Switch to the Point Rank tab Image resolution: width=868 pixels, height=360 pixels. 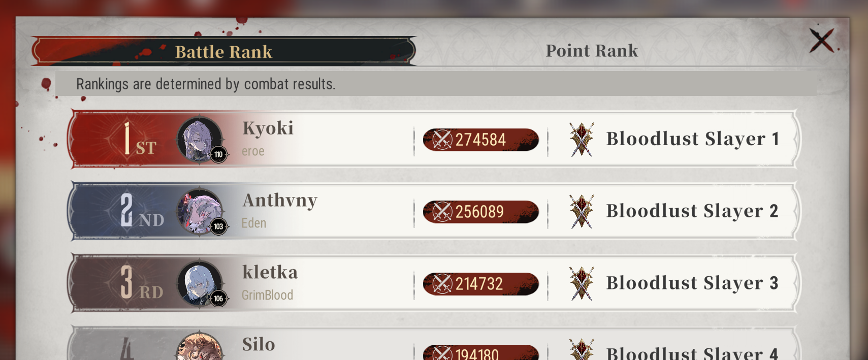592,51
